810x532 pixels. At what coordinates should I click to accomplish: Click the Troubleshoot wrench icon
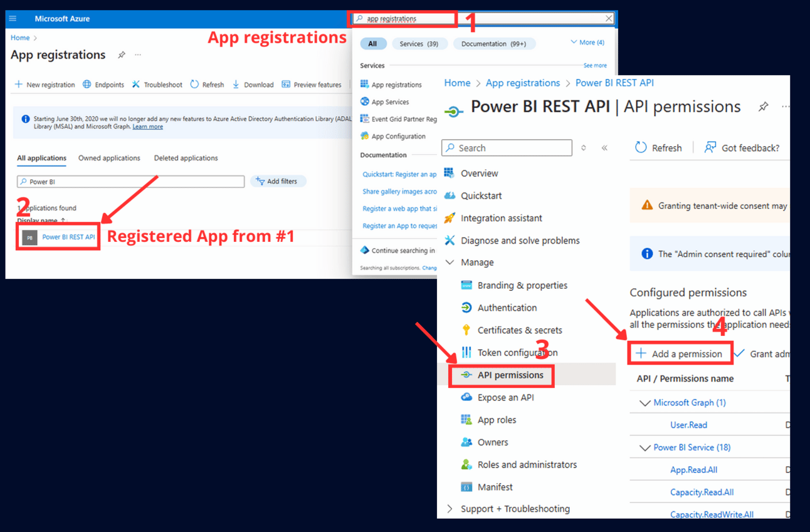[136, 85]
